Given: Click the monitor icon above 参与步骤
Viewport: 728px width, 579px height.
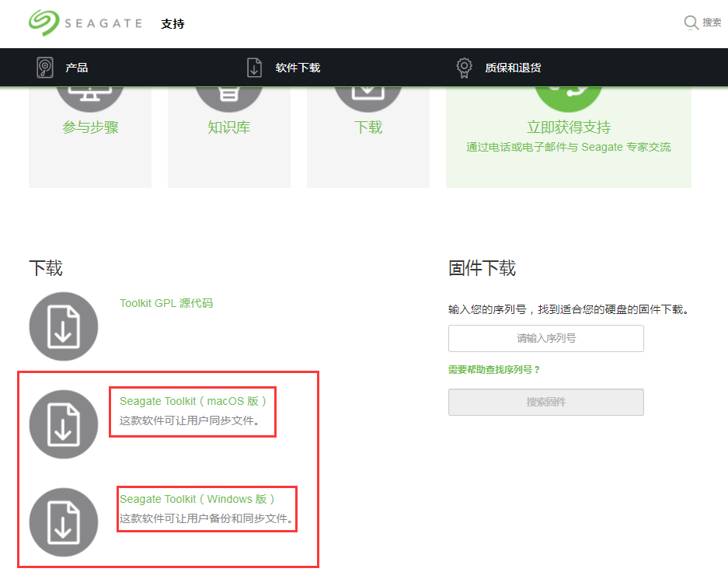Looking at the screenshot, I should [x=90, y=99].
